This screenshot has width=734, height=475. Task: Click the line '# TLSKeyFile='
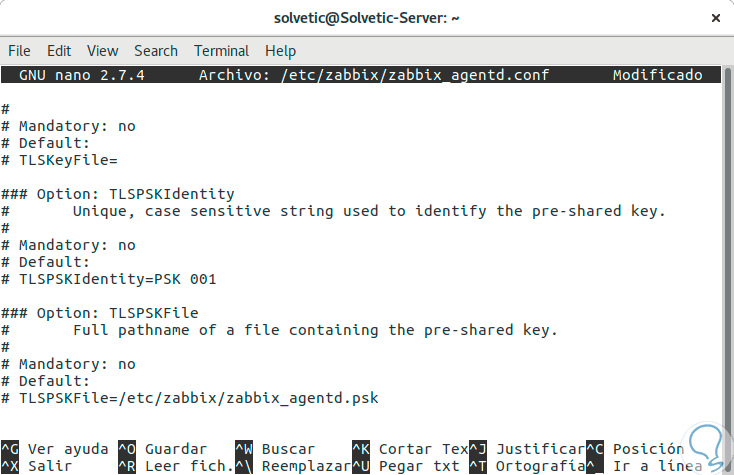coord(59,160)
